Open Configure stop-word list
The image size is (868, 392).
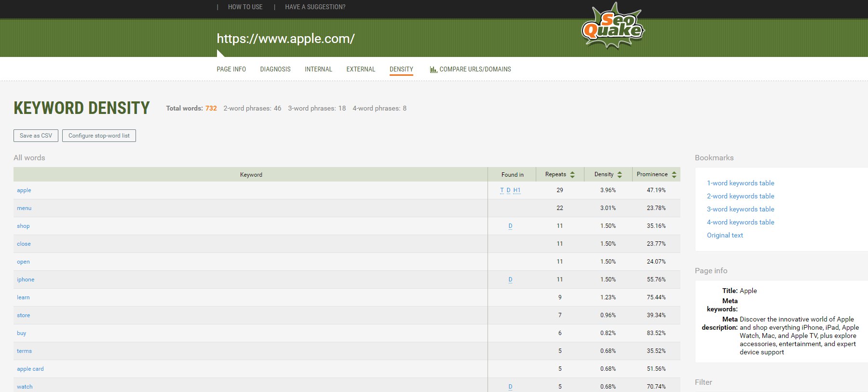99,136
